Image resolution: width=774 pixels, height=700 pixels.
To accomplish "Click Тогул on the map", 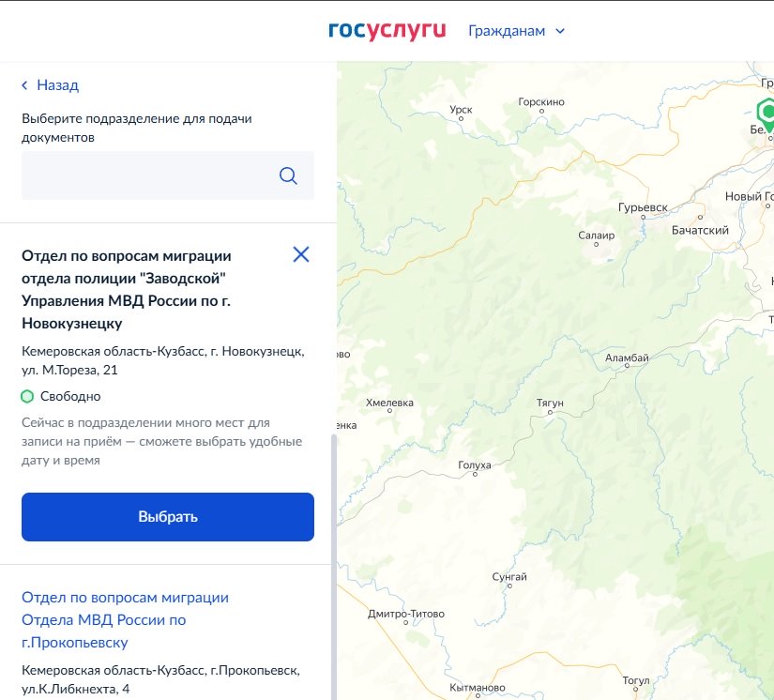I will [636, 680].
